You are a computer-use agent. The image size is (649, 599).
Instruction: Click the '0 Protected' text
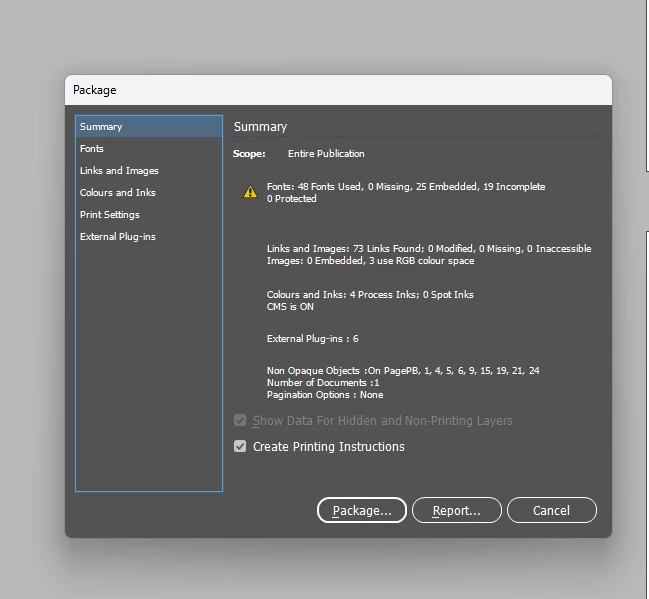(291, 199)
